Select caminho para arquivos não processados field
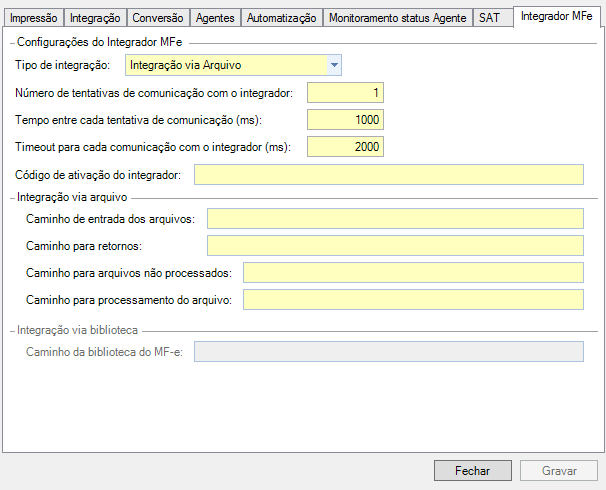Image resolution: width=606 pixels, height=490 pixels. click(413, 272)
